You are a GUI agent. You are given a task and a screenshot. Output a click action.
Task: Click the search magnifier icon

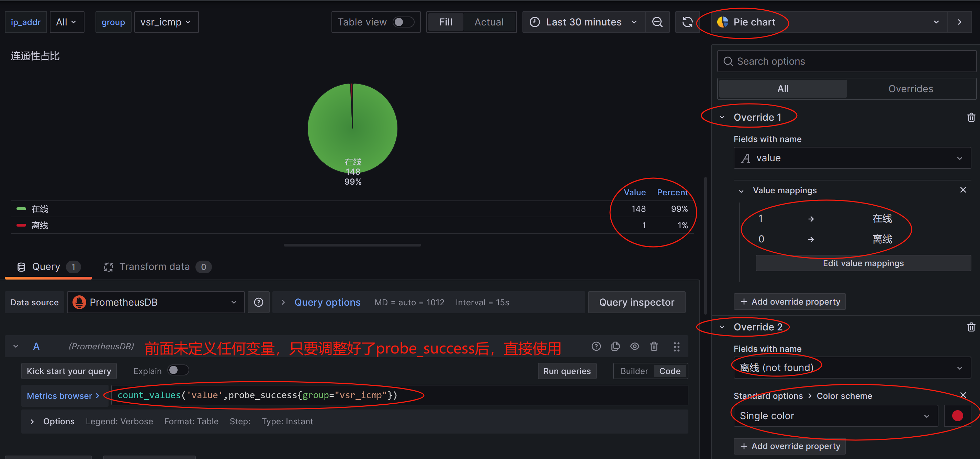tap(728, 61)
